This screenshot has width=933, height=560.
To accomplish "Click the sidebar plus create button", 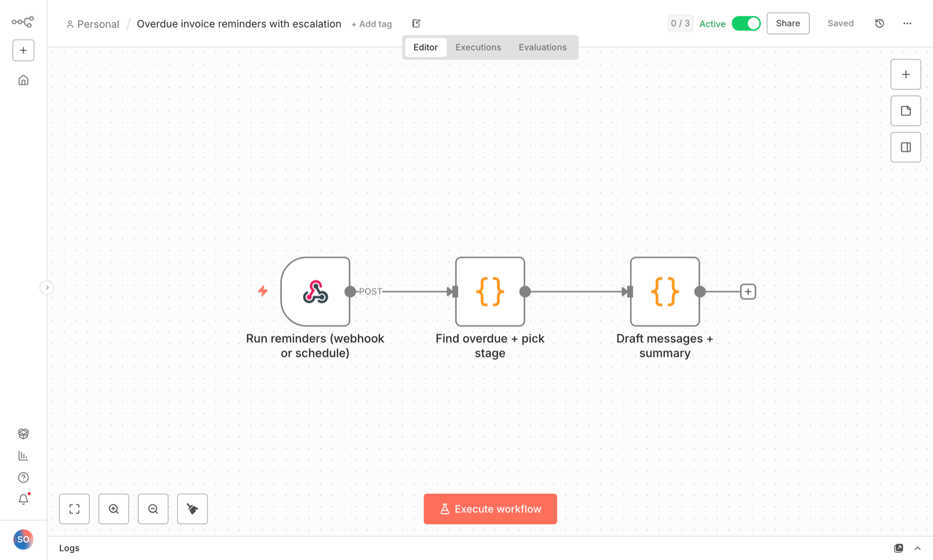I will click(23, 50).
